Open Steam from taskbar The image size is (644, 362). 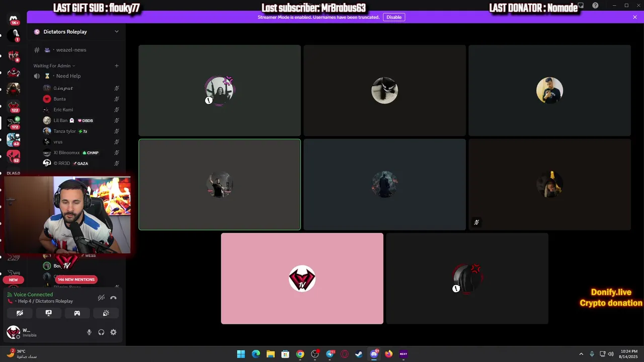[359, 354]
